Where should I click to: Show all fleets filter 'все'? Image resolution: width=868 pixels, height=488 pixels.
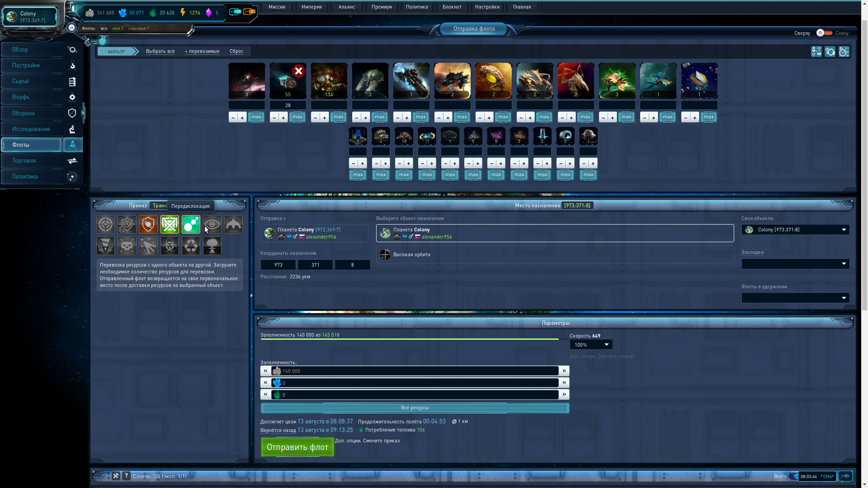[104, 28]
